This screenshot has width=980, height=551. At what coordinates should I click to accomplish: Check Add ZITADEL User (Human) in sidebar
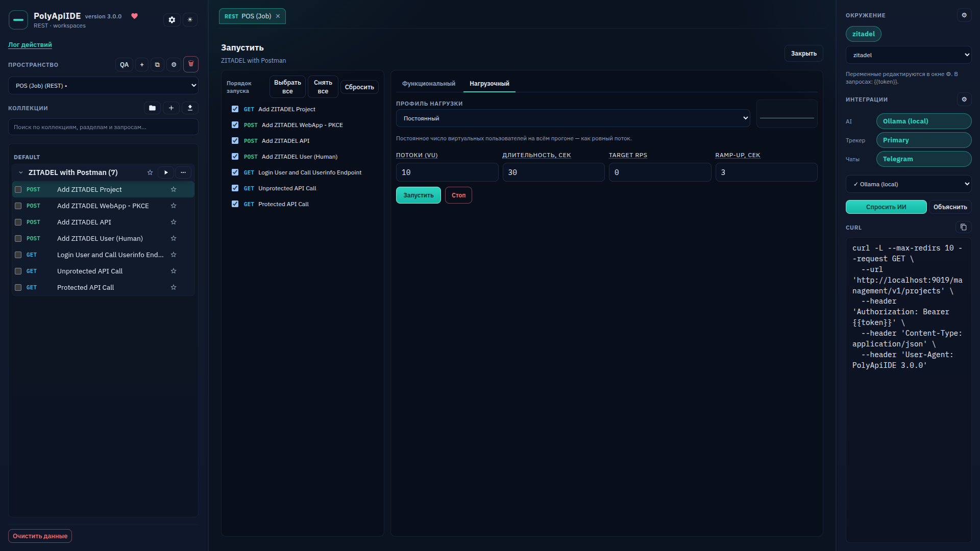click(18, 238)
